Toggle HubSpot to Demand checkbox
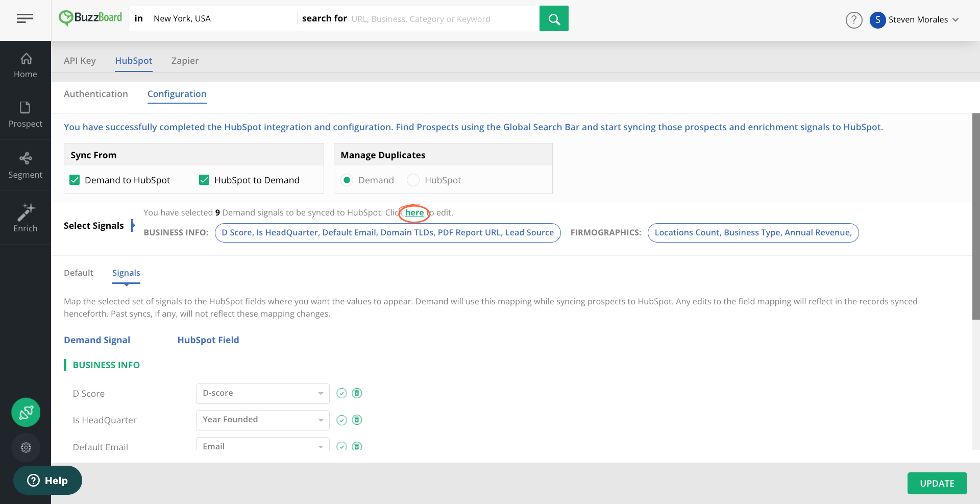 point(204,180)
